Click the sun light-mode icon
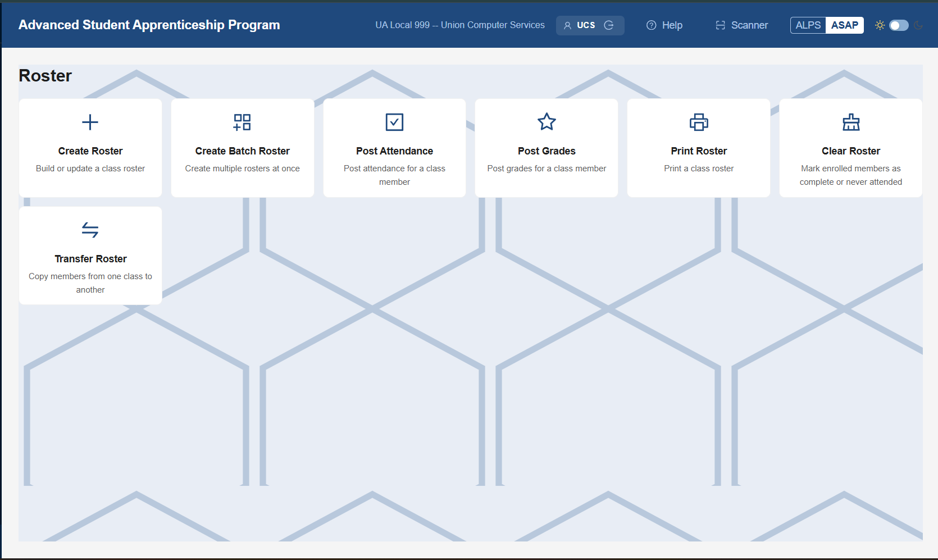 [x=880, y=25]
